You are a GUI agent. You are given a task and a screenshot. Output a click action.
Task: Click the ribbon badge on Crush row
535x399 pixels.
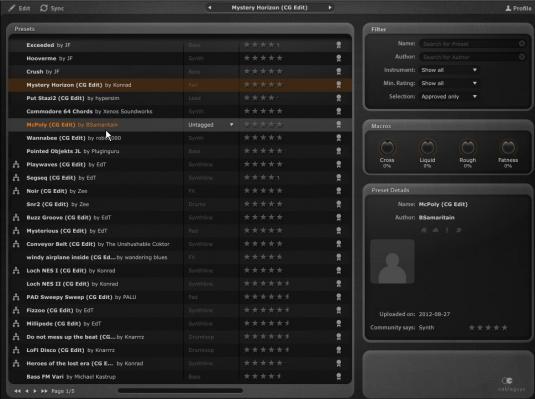(x=338, y=71)
